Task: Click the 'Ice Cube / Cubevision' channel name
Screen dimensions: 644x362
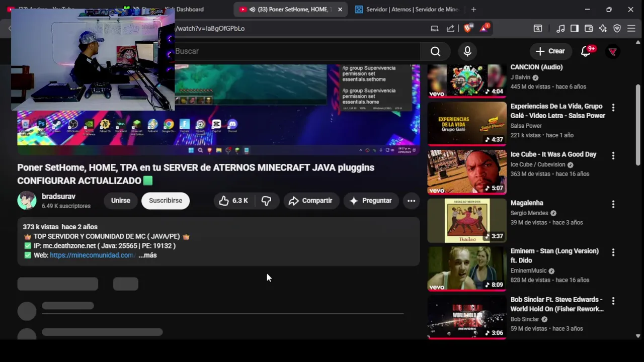Action: click(x=538, y=164)
